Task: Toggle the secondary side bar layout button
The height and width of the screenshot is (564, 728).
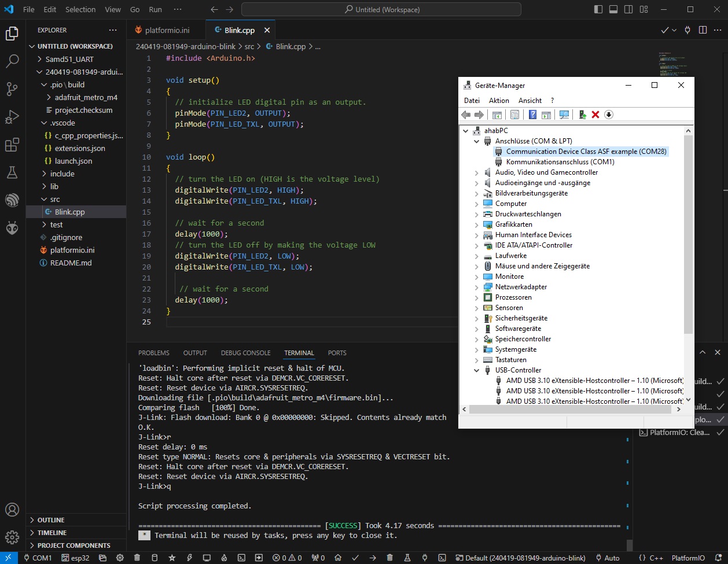Action: tap(627, 9)
